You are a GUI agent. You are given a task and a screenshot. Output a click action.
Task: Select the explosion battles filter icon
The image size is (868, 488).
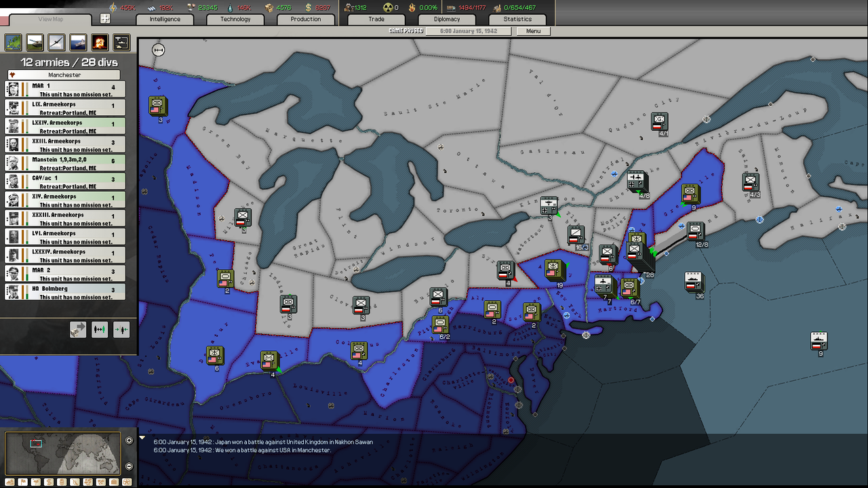coord(100,43)
